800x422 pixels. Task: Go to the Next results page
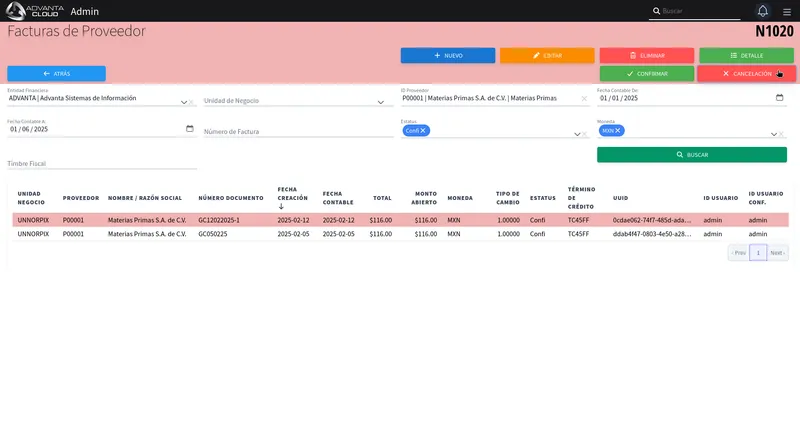(x=778, y=253)
